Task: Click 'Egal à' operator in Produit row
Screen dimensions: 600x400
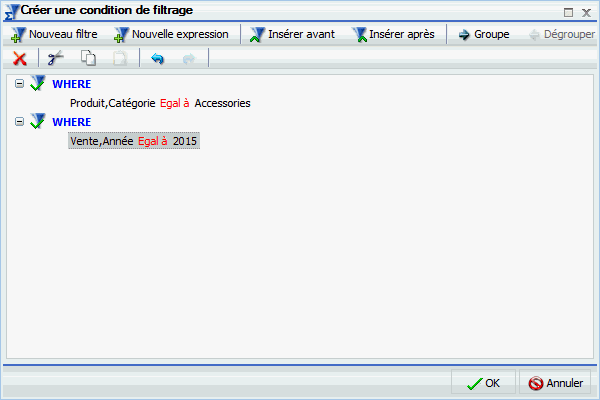Action: [x=174, y=103]
